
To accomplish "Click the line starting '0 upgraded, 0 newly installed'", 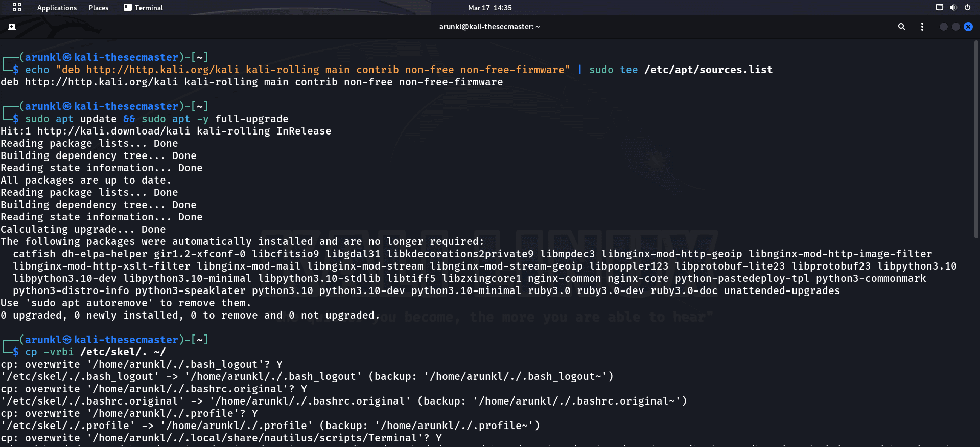I will point(191,315).
